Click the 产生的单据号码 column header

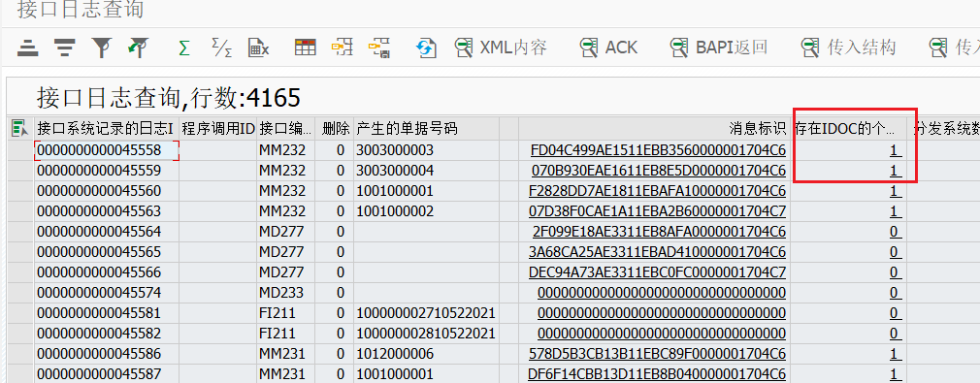coord(426,129)
